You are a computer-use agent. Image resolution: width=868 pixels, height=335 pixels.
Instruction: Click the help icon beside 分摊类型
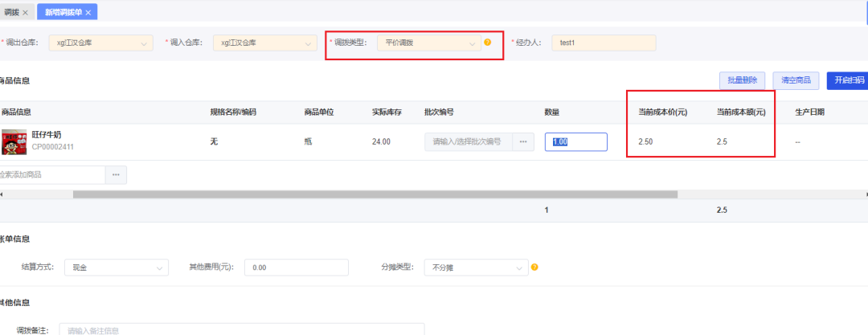[534, 268]
